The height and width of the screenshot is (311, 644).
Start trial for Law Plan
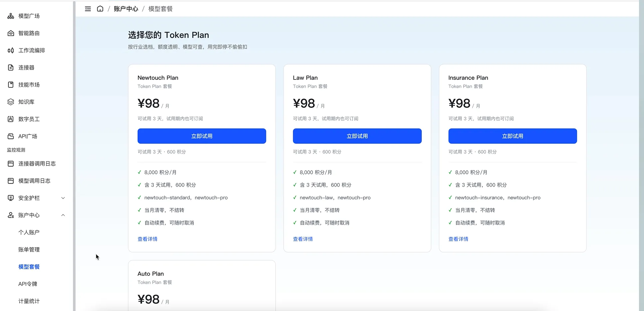click(357, 136)
